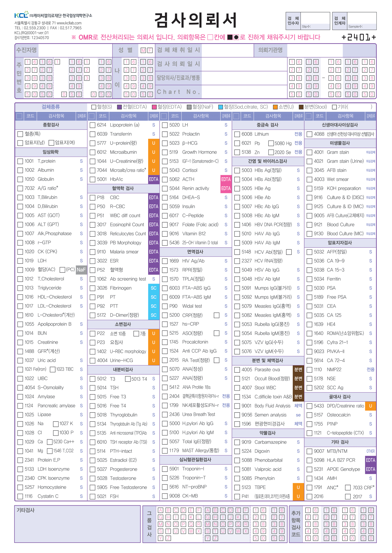Check the 혈청(S) specimen type box
The width and height of the screenshot is (392, 553).
[x=94, y=107]
